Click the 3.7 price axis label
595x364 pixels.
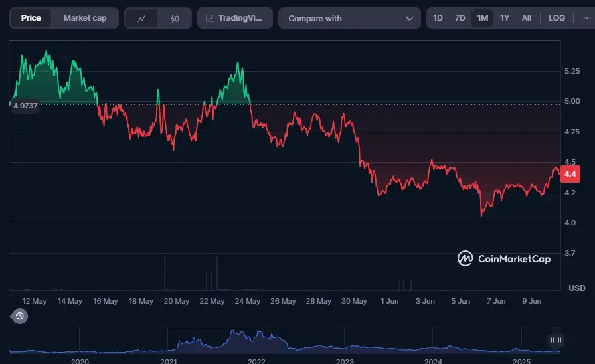coord(570,253)
